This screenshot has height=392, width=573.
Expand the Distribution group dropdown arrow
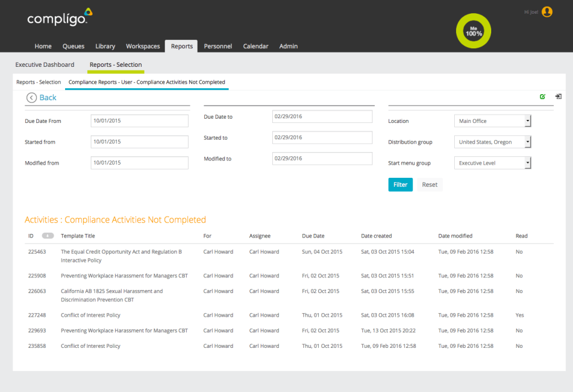[528, 142]
